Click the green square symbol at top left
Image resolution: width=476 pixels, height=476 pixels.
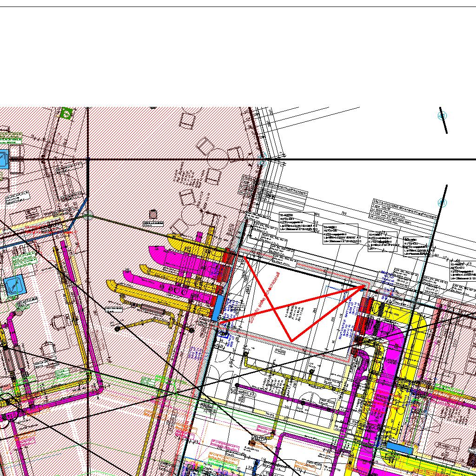coord(66,112)
